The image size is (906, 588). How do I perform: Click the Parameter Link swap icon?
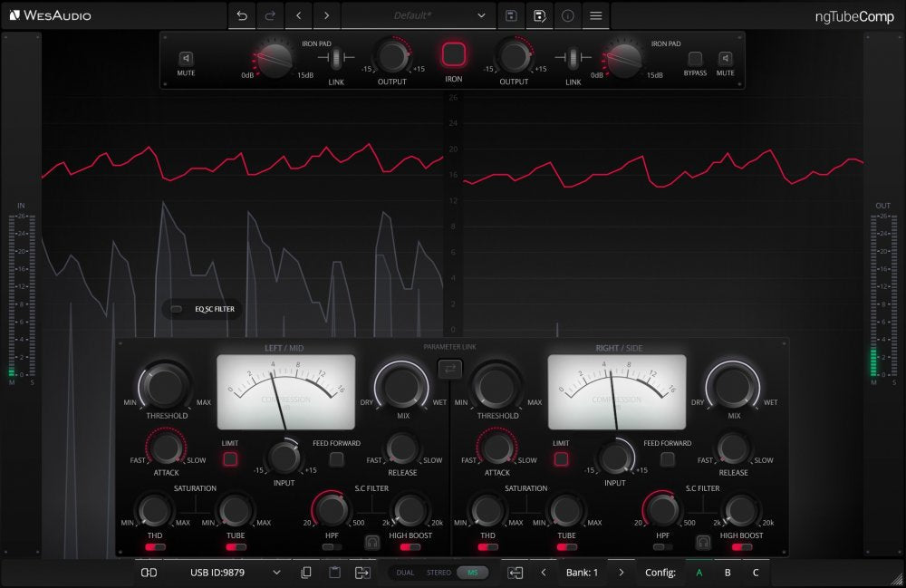(449, 369)
